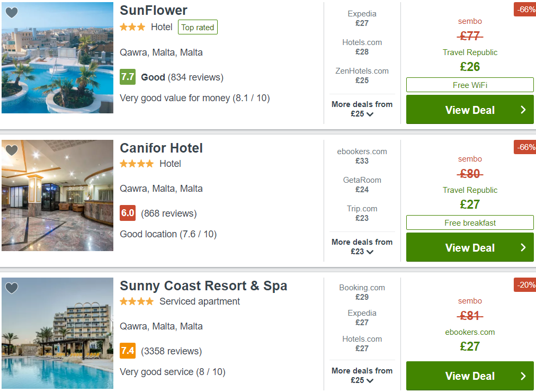This screenshot has width=536, height=392.
Task: Click the Top rated badge on SunFlower
Action: coord(198,28)
